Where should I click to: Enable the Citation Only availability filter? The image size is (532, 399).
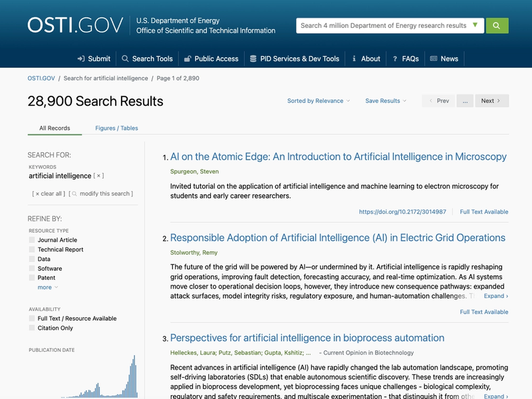coord(31,327)
